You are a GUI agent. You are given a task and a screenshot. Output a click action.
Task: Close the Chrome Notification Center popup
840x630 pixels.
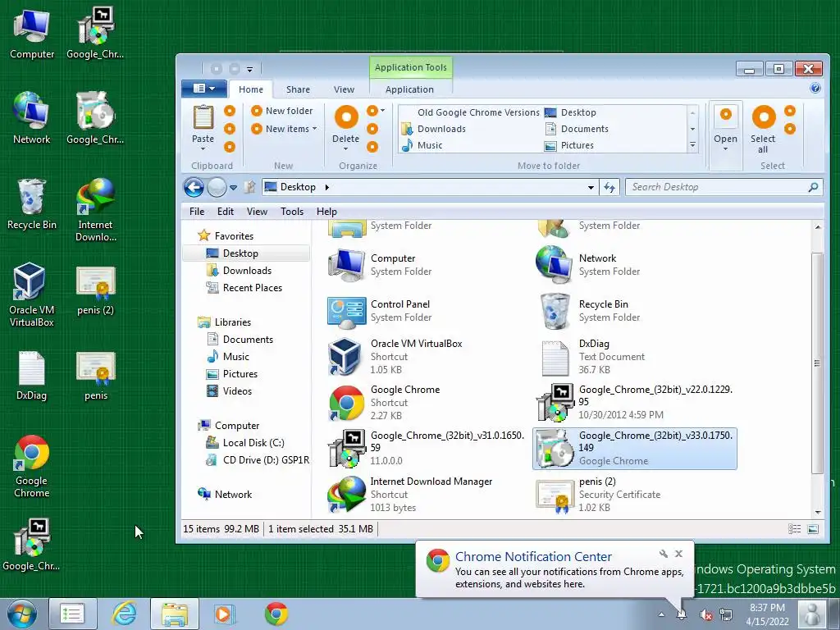pyautogui.click(x=678, y=554)
